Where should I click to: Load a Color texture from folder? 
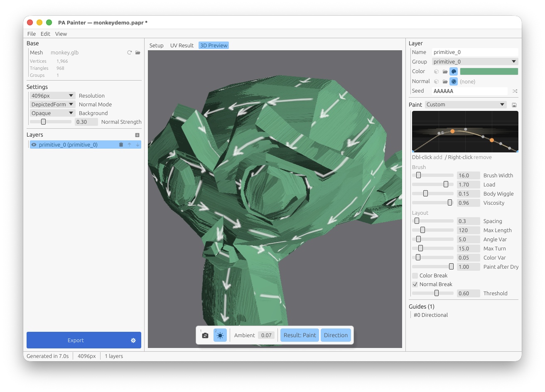(x=445, y=71)
